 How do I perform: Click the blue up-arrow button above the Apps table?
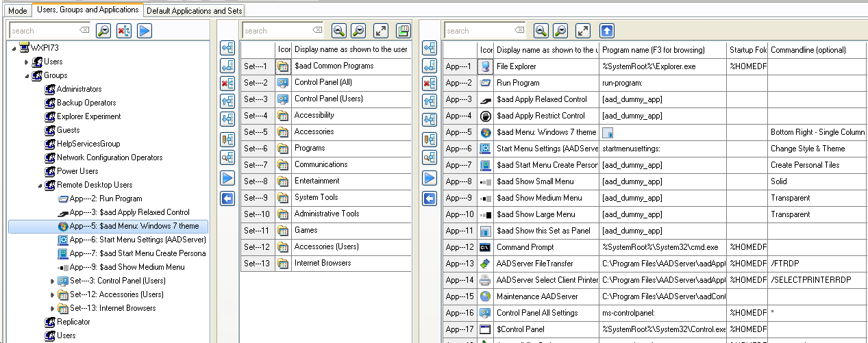[606, 31]
